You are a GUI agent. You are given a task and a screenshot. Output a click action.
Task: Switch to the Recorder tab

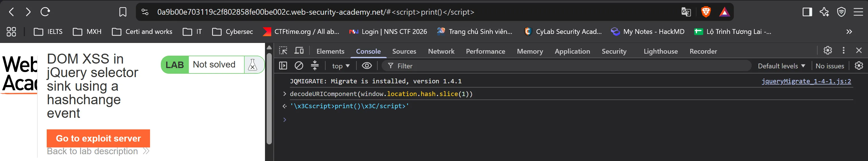[703, 51]
